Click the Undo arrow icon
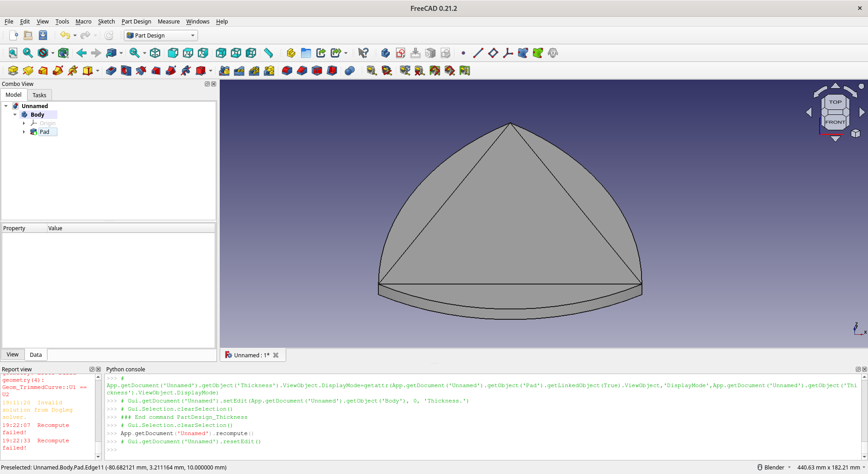 point(65,35)
